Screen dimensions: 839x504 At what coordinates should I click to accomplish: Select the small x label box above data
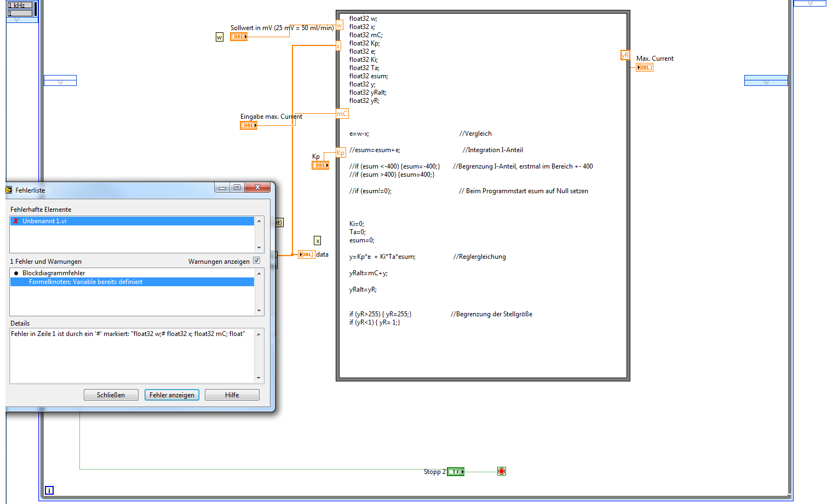coord(318,241)
